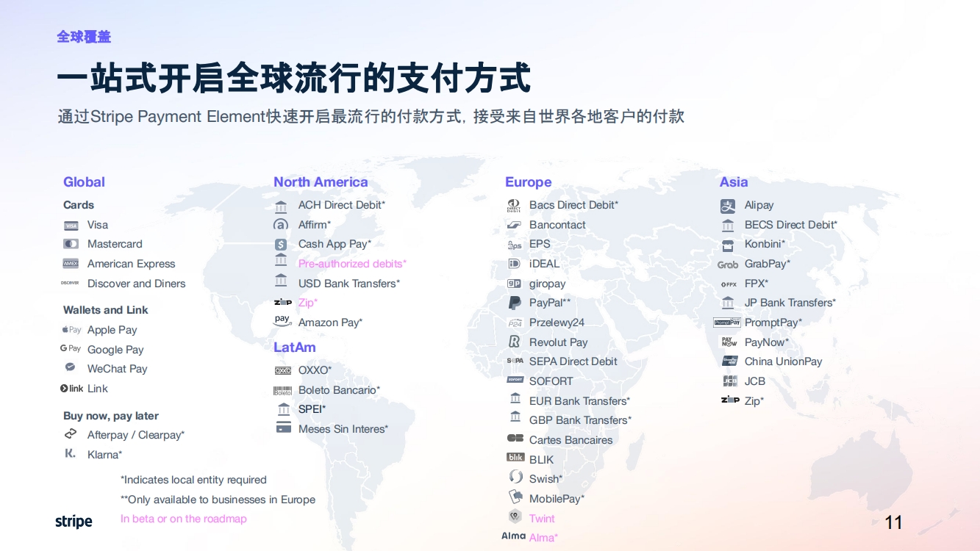Viewport: 980px width, 551px height.
Task: Click the Przelewy24 text
Action: 557,323
